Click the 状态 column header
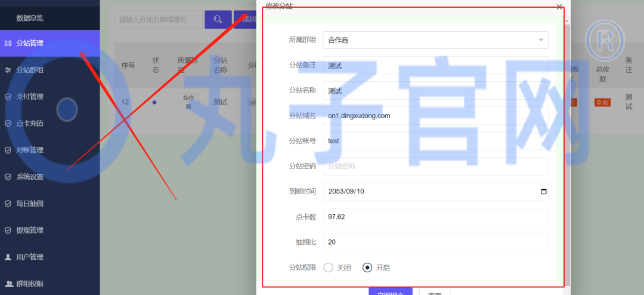 tap(156, 66)
